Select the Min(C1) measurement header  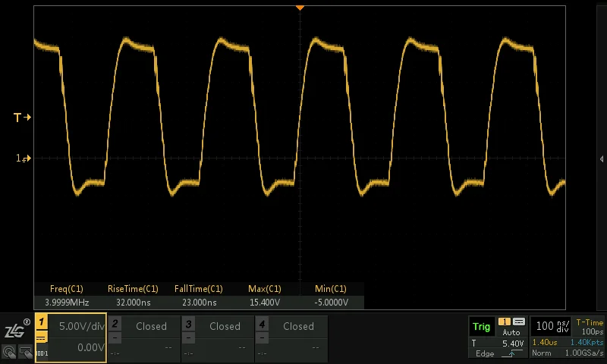point(331,289)
